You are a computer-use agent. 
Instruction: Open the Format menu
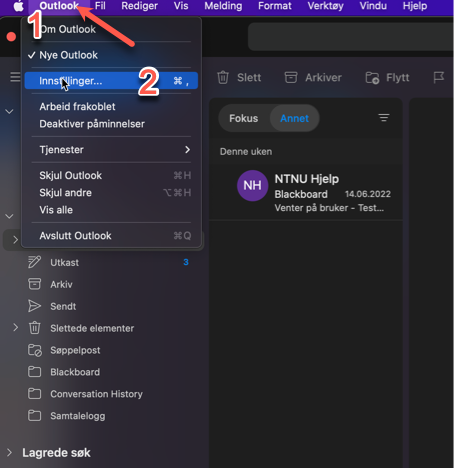coord(275,6)
